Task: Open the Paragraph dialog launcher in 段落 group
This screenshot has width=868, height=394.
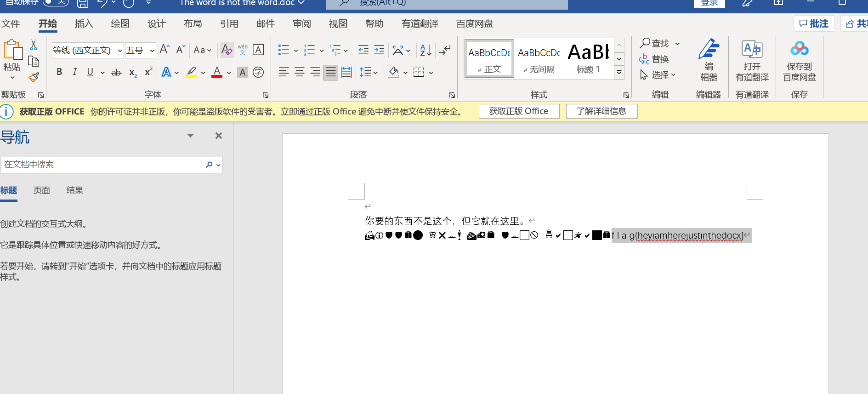Action: coord(452,95)
